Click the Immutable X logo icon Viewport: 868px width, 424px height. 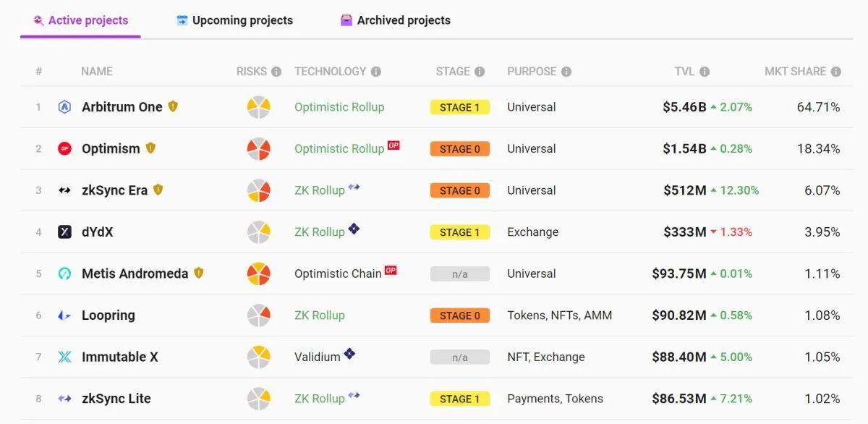click(x=64, y=357)
